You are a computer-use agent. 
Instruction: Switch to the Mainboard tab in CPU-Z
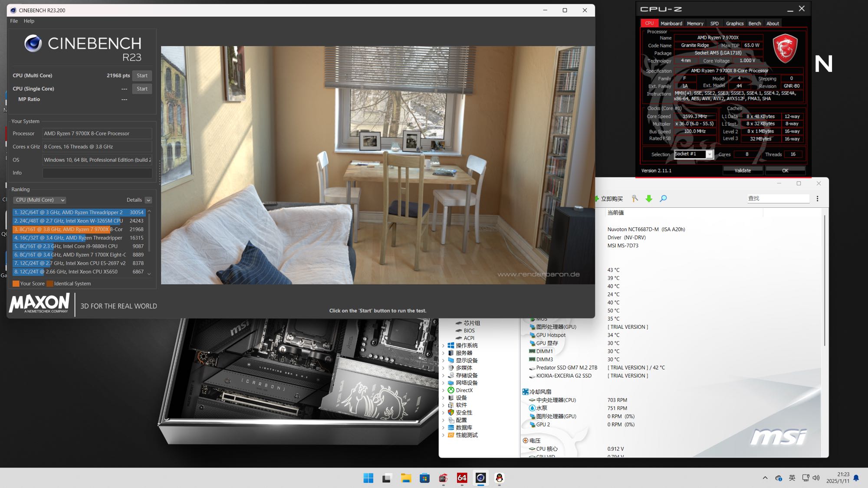pos(671,23)
